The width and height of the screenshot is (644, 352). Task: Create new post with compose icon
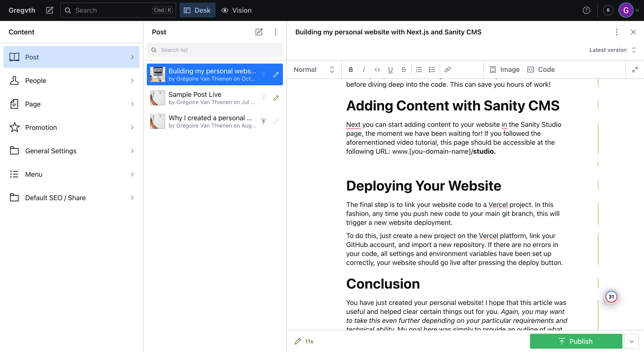(259, 32)
